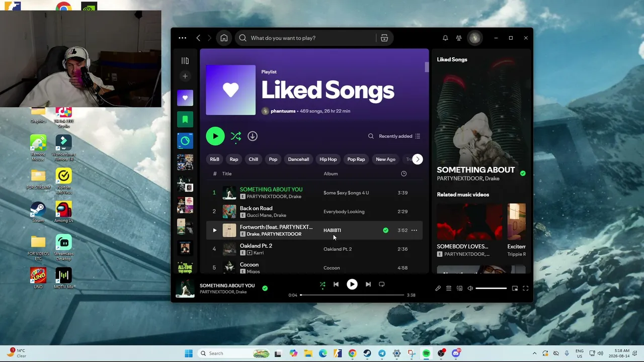Open the mini player

click(x=515, y=289)
